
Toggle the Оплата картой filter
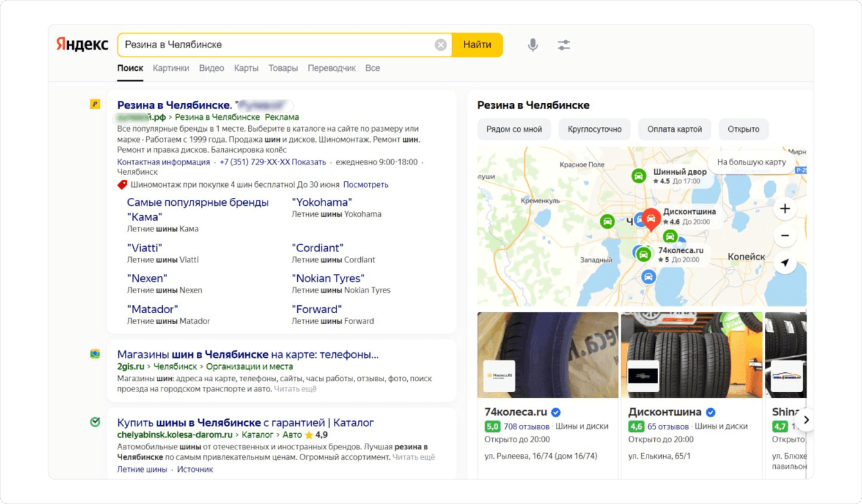click(675, 129)
